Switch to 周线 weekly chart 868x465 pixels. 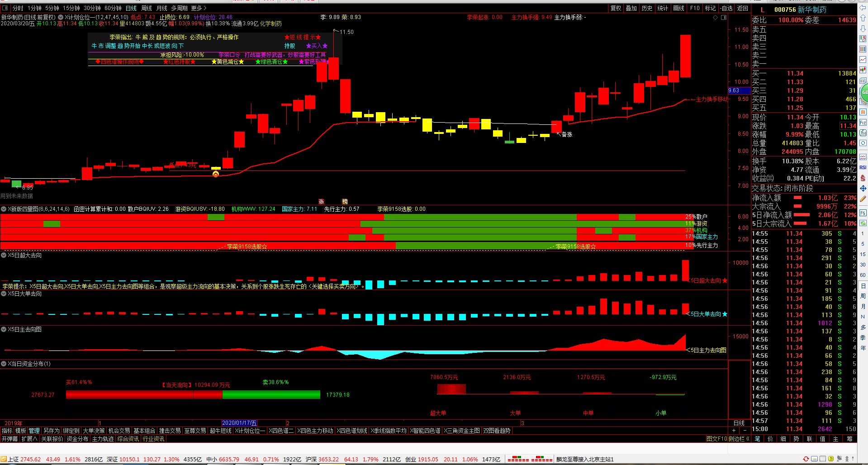147,8
